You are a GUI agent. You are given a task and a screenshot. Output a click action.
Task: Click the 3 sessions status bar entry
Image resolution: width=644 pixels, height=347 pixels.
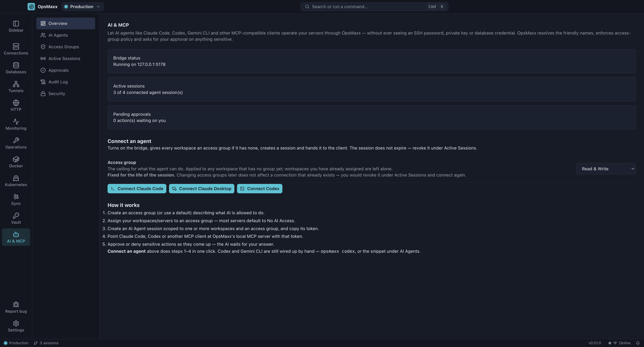tap(46, 343)
